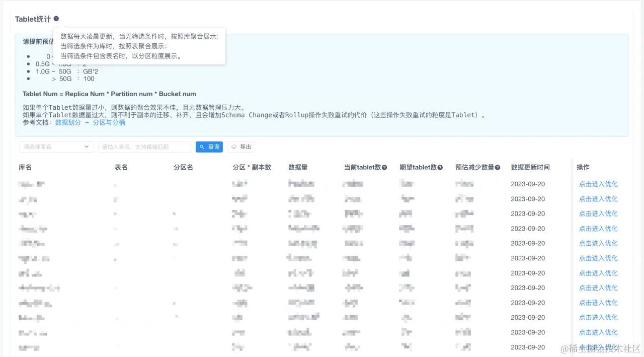Select the 库名 column header
644x357 pixels.
[x=25, y=167]
